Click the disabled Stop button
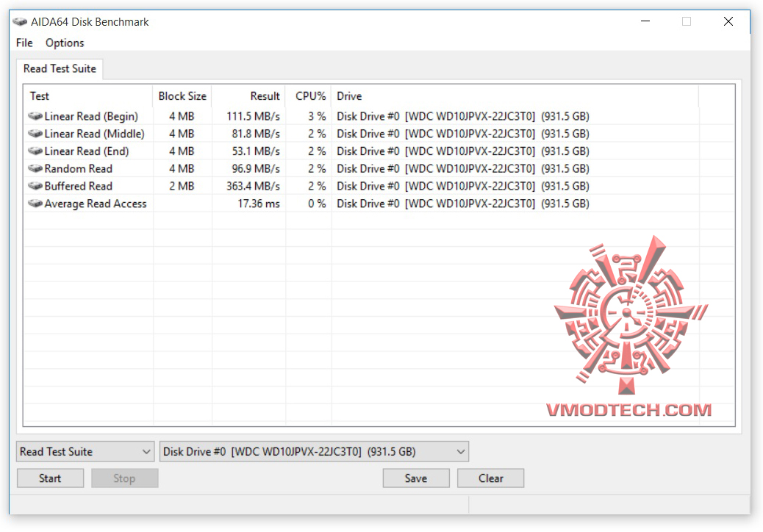The height and width of the screenshot is (532, 763). pyautogui.click(x=124, y=478)
